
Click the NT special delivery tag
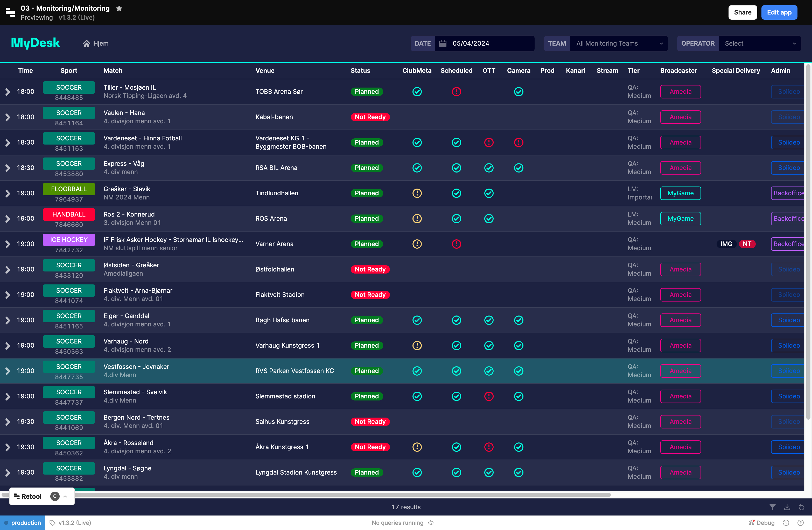[x=747, y=244]
